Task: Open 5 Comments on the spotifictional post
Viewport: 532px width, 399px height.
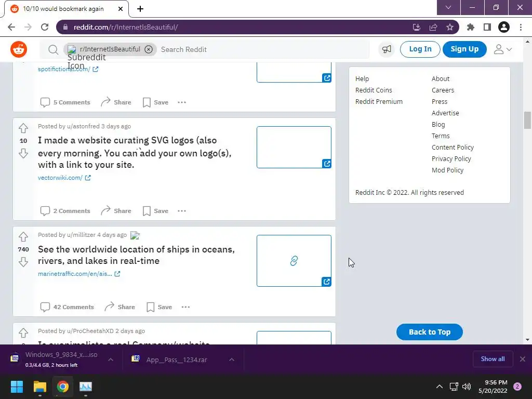Action: point(65,102)
